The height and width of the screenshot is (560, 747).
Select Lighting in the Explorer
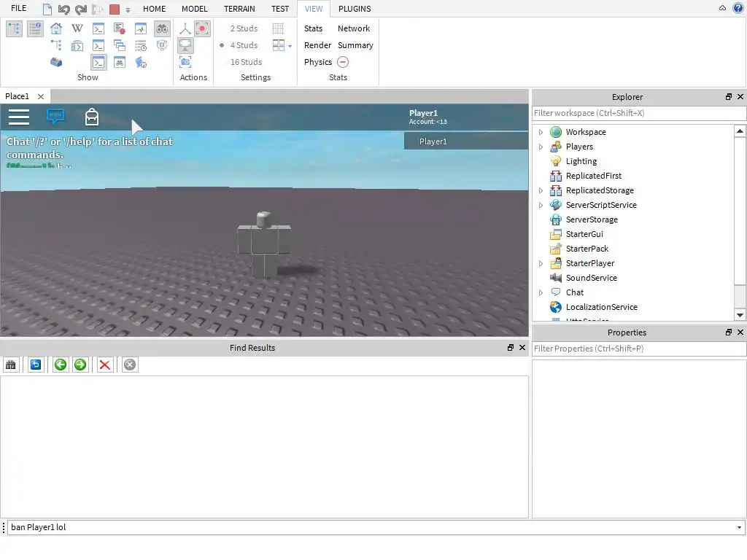click(x=581, y=161)
